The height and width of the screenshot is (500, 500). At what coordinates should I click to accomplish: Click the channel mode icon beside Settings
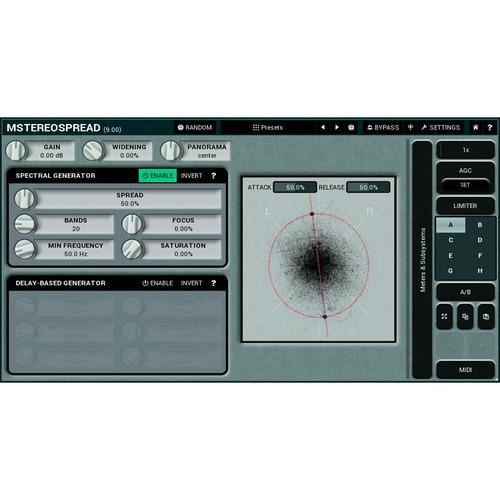[x=411, y=127]
